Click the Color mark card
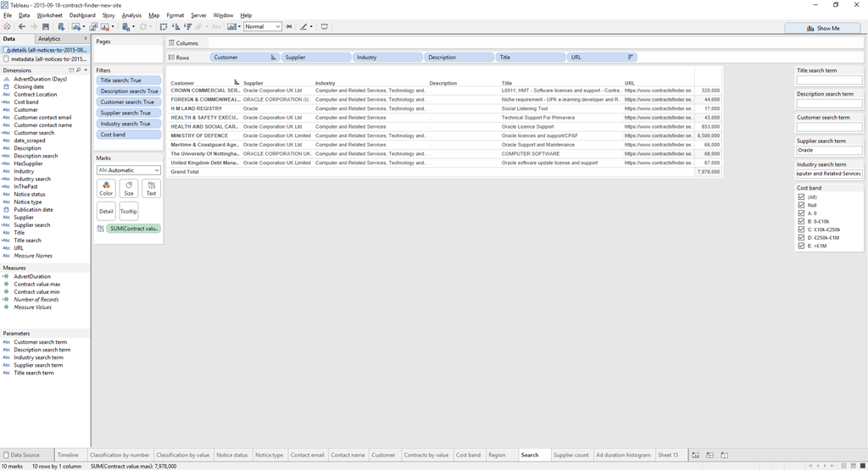This screenshot has height=470, width=868. pos(106,189)
